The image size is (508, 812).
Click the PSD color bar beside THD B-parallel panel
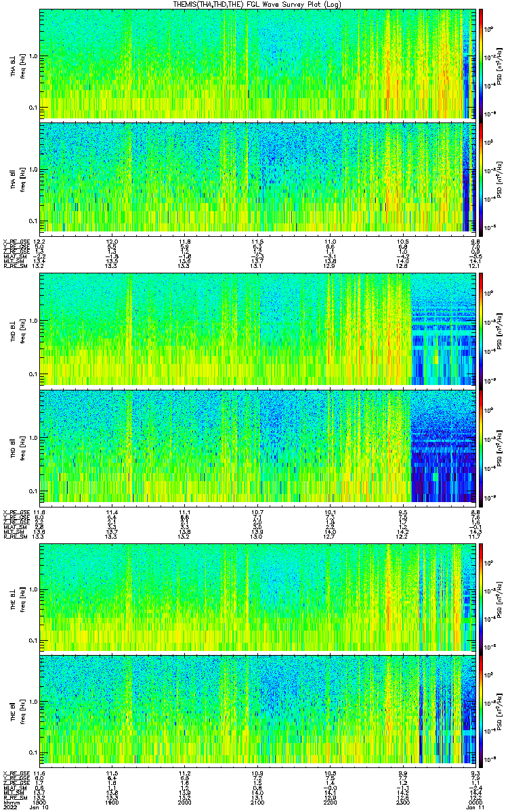481,442
